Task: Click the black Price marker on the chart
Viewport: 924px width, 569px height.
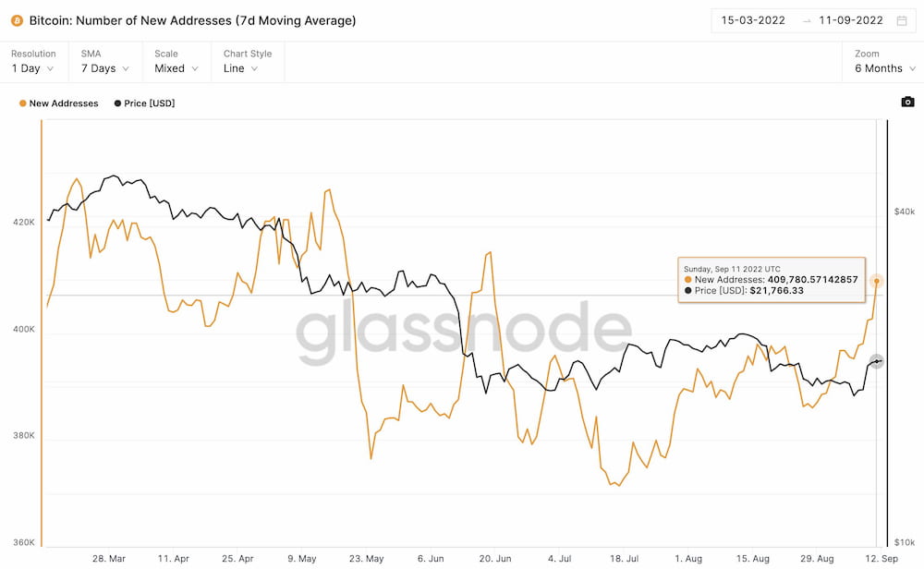Action: click(877, 361)
